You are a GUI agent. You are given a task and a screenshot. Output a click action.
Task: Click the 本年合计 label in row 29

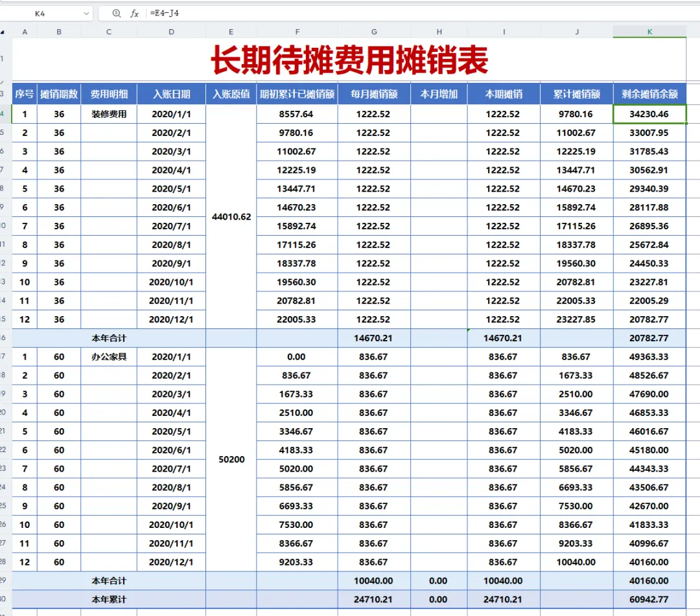(x=109, y=581)
